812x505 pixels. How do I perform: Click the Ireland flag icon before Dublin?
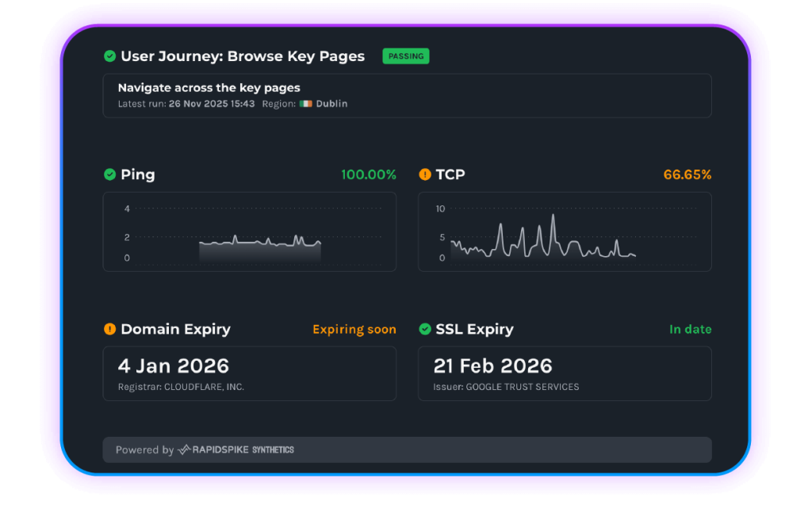(x=305, y=104)
